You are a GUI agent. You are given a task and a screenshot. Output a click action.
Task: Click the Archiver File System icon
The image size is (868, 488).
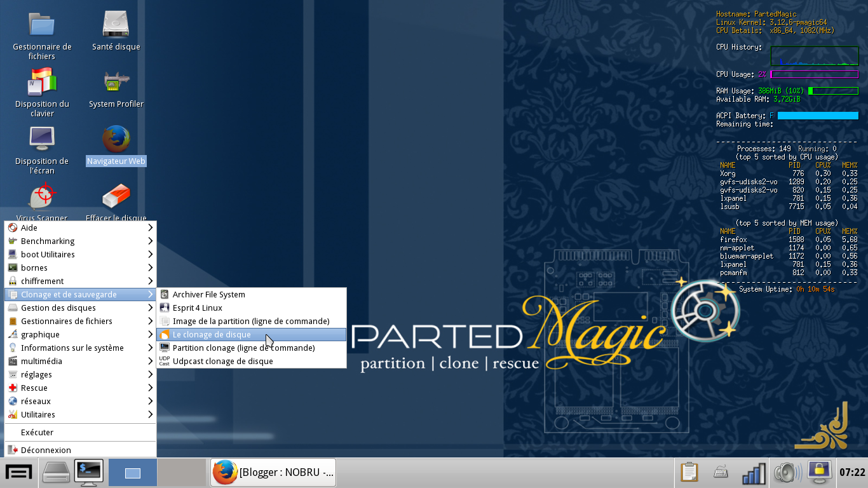(165, 294)
